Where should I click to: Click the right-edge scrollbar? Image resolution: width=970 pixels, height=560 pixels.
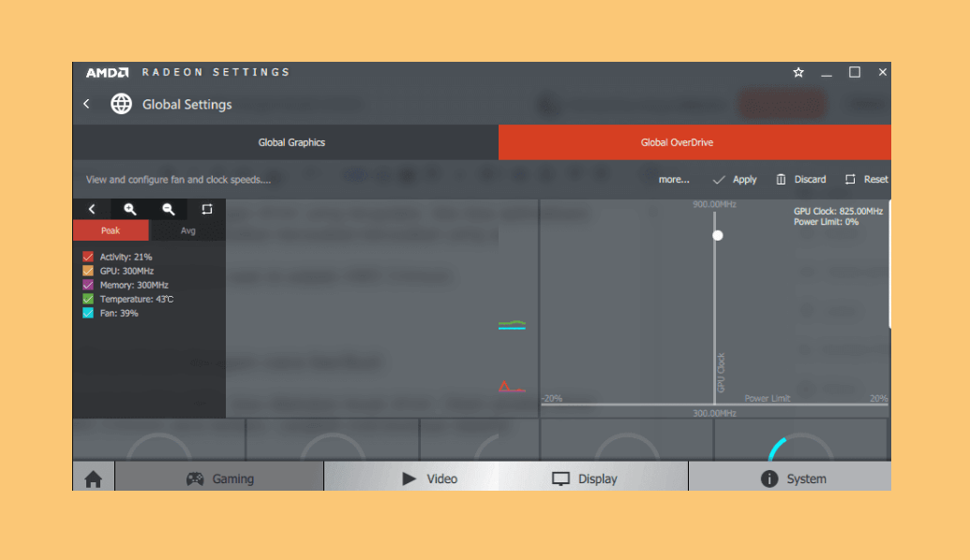click(x=889, y=264)
